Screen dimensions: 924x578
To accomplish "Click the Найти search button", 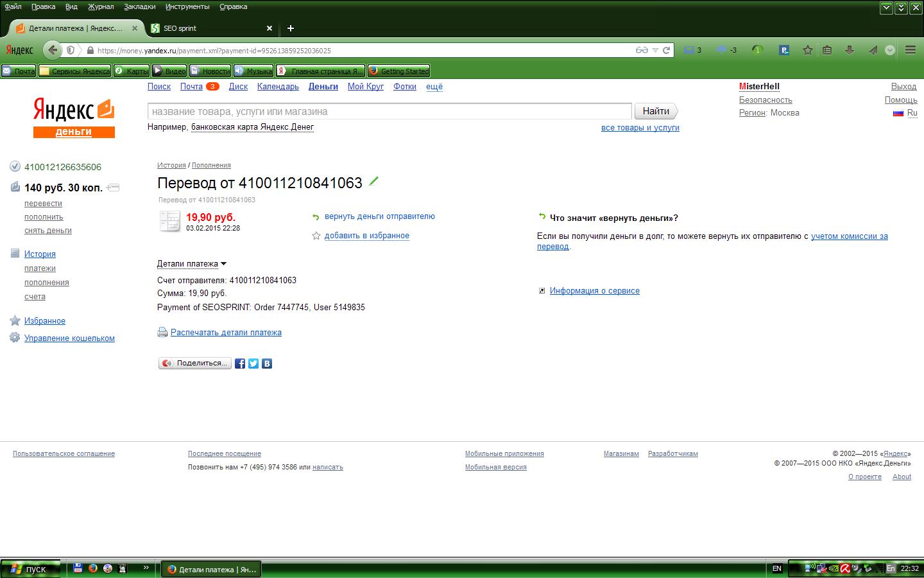I will [x=656, y=111].
